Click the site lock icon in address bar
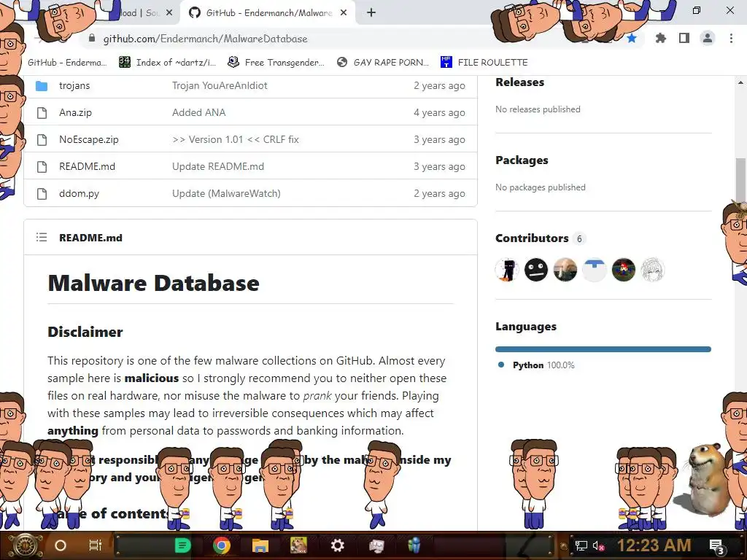 [92, 39]
